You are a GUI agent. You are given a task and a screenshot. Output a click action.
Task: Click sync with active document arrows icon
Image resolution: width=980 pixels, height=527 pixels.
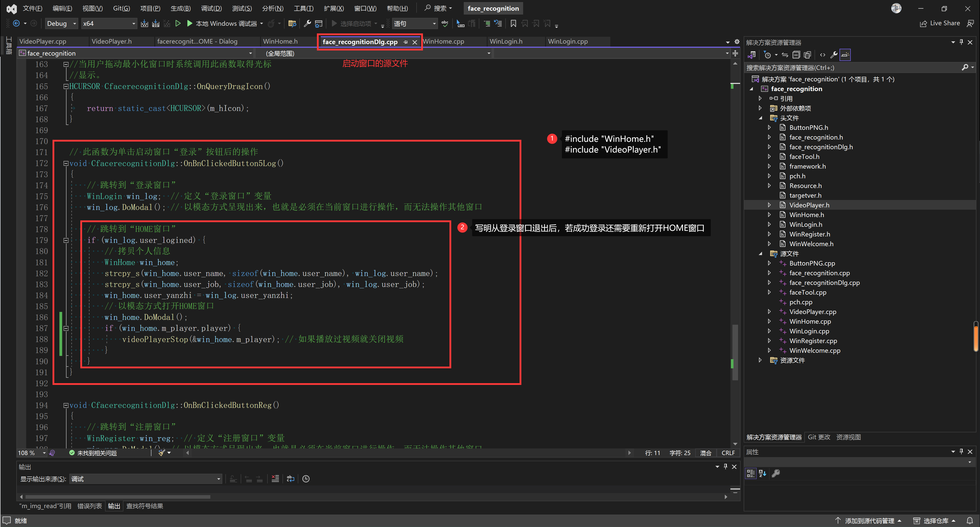pos(785,55)
